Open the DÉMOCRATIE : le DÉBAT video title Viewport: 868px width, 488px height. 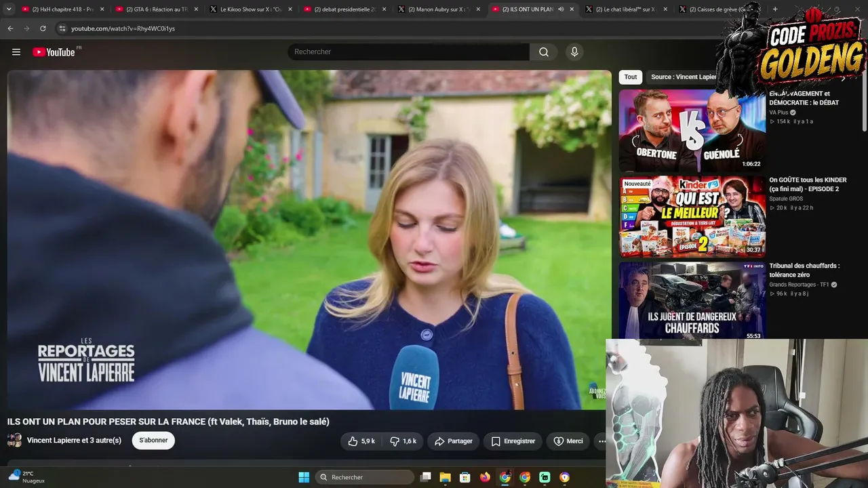pos(804,98)
